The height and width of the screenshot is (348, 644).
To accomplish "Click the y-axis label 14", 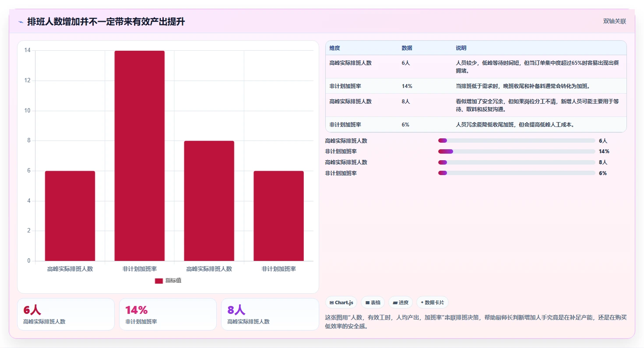I will (28, 50).
